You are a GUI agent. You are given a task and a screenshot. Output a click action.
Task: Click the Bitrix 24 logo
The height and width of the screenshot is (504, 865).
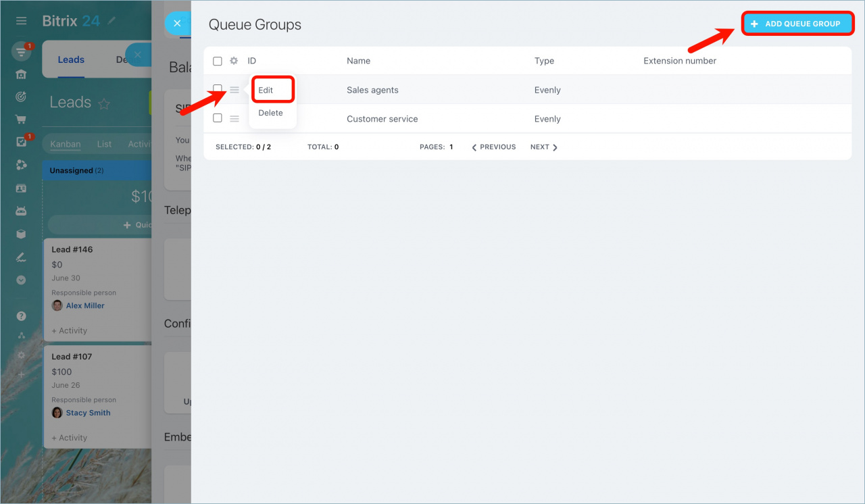[x=71, y=21]
